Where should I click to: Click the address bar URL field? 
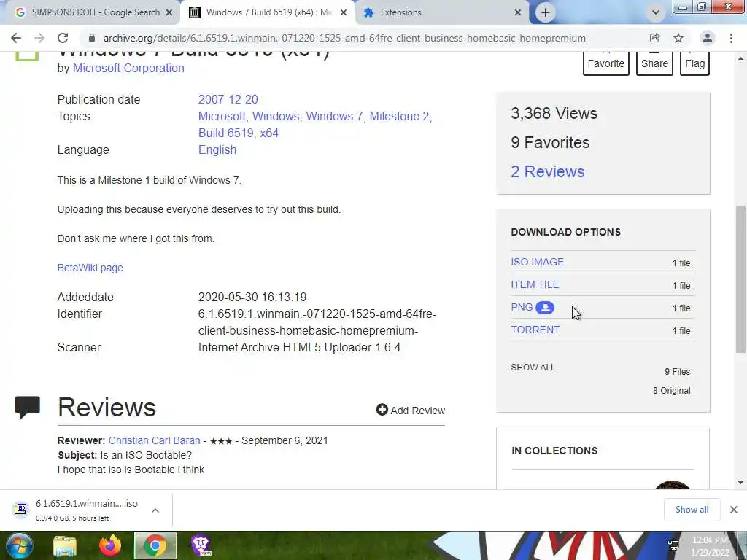[347, 38]
